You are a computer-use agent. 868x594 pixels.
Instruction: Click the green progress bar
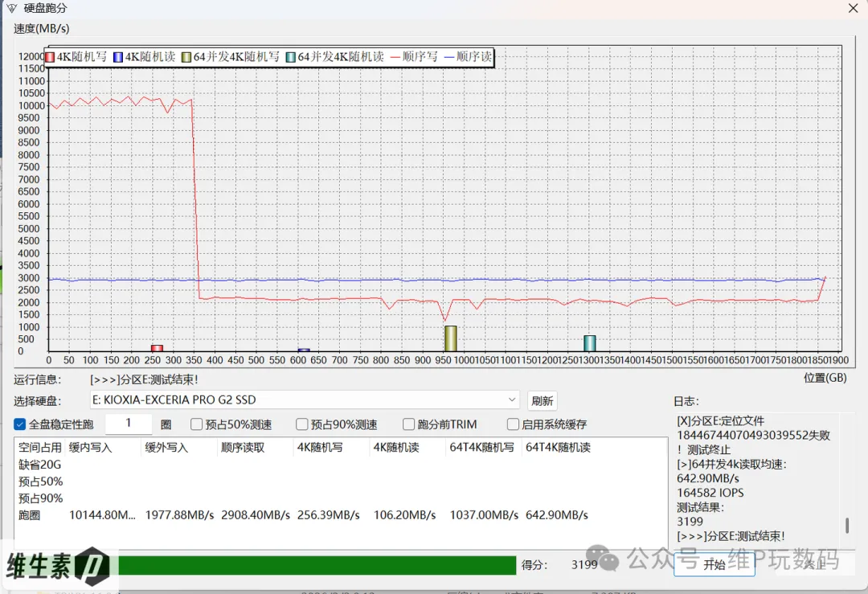317,565
